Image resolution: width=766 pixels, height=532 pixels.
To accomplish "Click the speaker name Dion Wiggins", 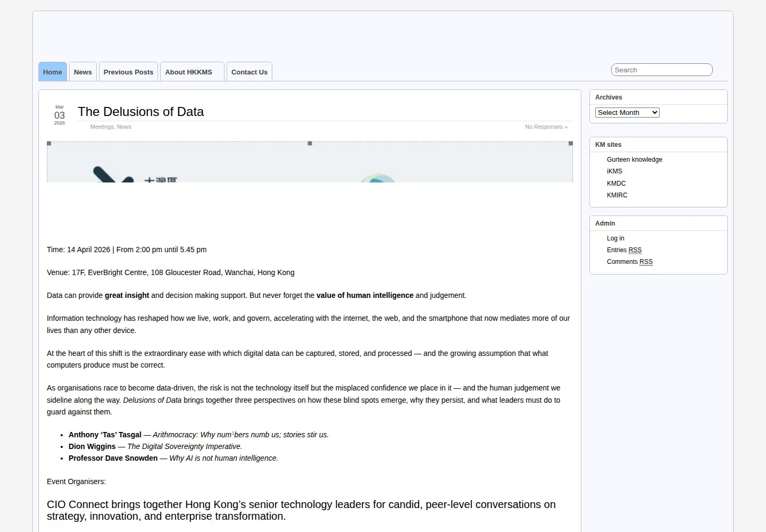I will (x=92, y=446).
